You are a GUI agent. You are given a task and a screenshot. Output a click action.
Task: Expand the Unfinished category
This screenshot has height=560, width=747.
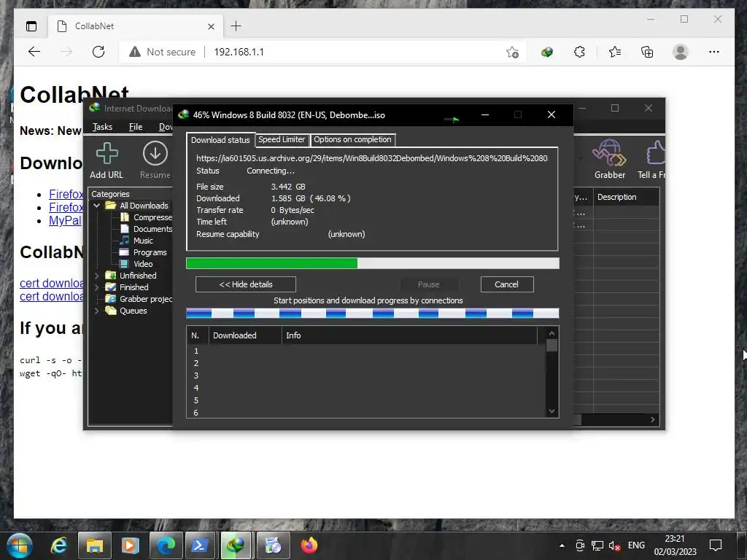click(x=97, y=276)
